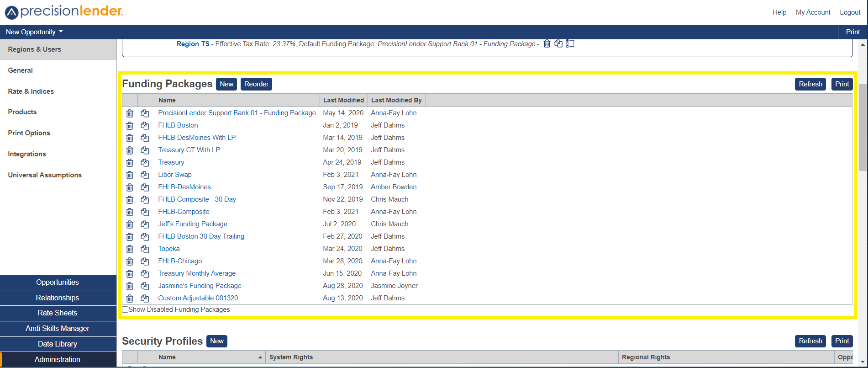Open the Rate Sheets tab
Viewport: 868px width, 368px height.
tap(58, 313)
